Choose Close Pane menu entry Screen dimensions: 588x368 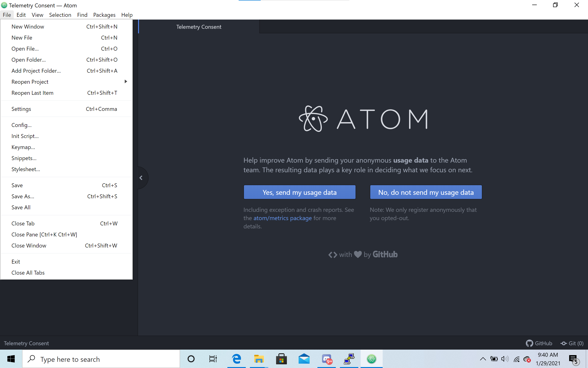pos(66,234)
